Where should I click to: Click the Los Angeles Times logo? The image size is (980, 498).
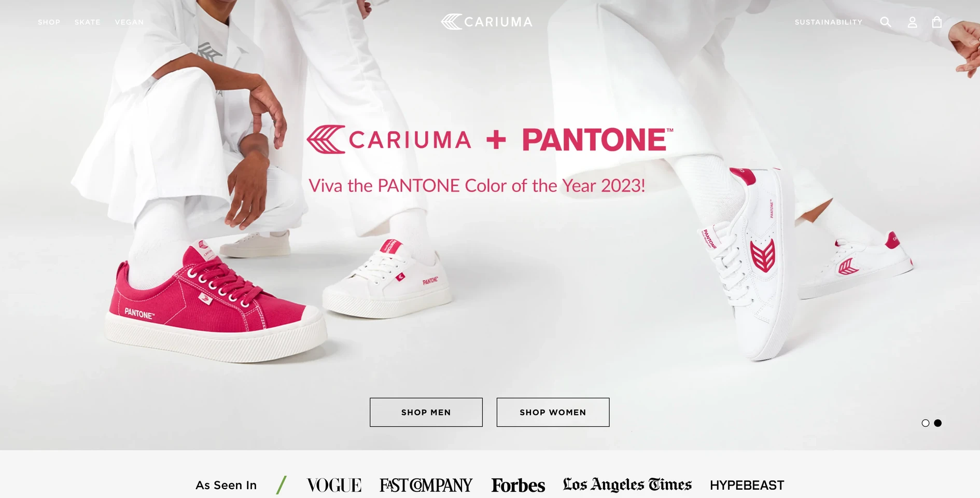tap(627, 485)
